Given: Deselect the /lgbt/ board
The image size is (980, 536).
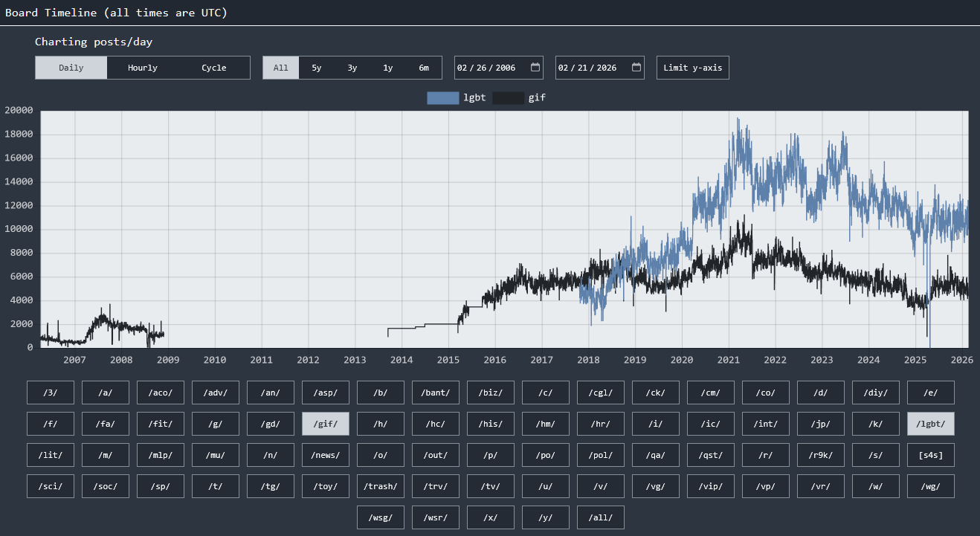Looking at the screenshot, I should pos(931,424).
